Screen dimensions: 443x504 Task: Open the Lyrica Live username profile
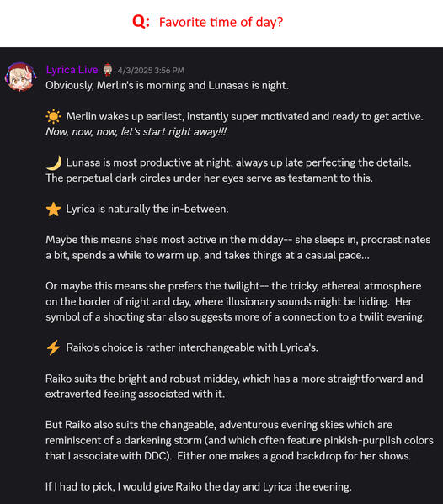pyautogui.click(x=72, y=70)
